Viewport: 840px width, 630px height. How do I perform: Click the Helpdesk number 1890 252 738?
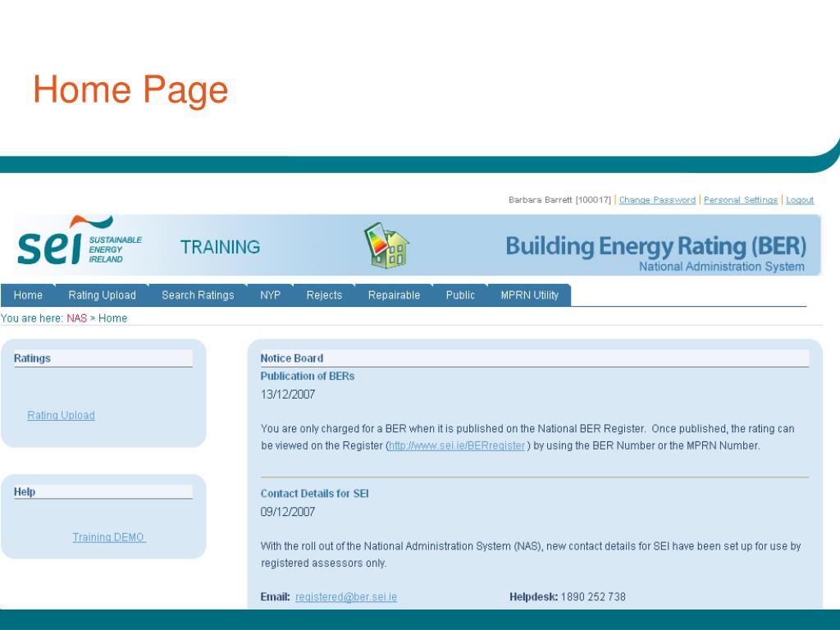click(593, 597)
